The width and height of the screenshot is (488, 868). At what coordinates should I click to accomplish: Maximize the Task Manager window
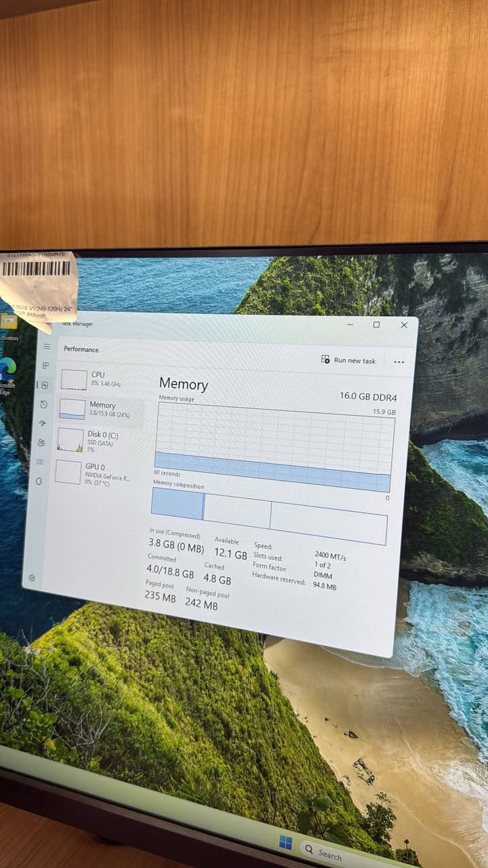coord(376,325)
